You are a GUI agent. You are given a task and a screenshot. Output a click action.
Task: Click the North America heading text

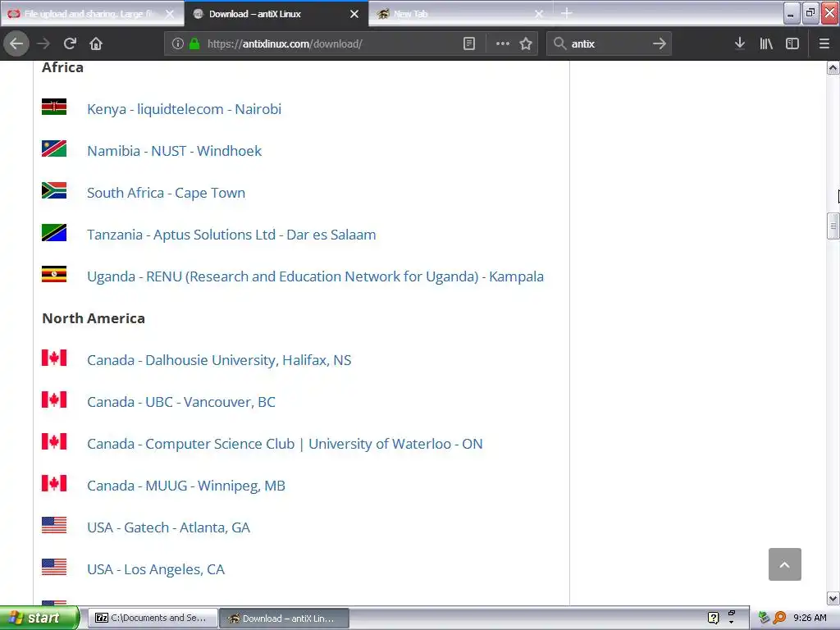[94, 318]
